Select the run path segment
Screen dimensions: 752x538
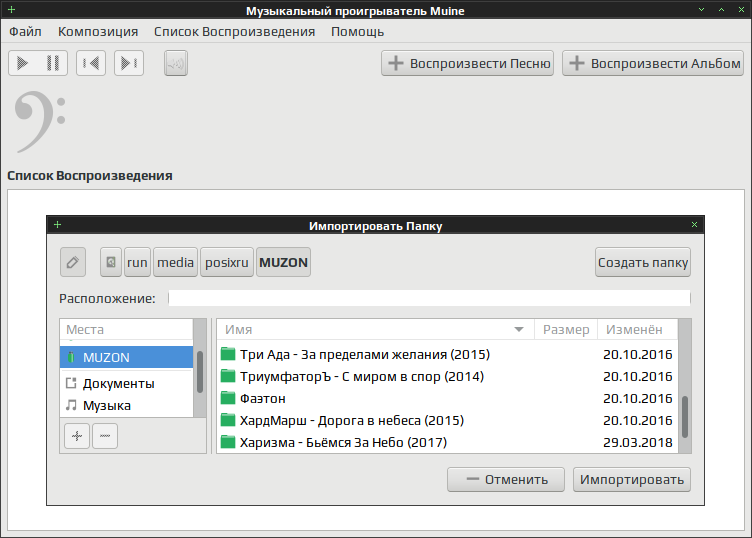(137, 262)
